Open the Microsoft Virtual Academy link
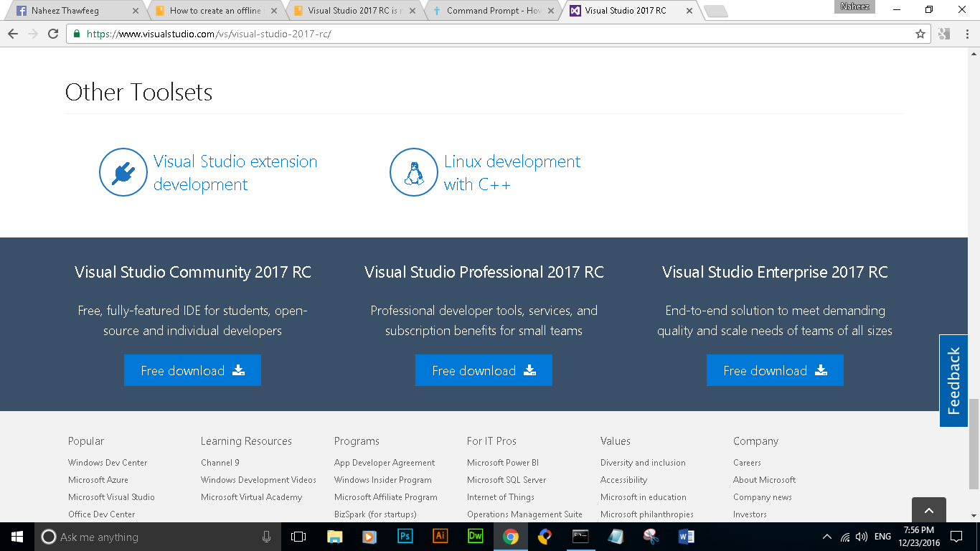 (x=251, y=497)
